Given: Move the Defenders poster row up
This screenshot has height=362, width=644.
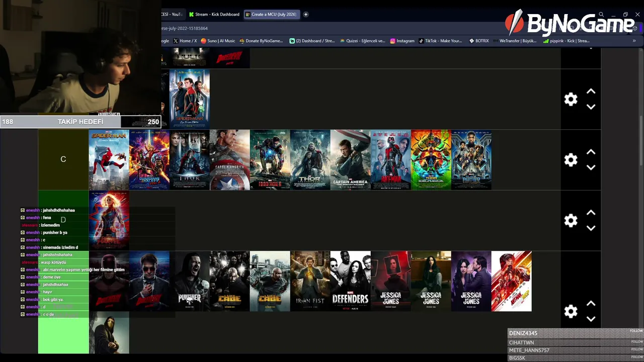Looking at the screenshot, I should coord(591,304).
